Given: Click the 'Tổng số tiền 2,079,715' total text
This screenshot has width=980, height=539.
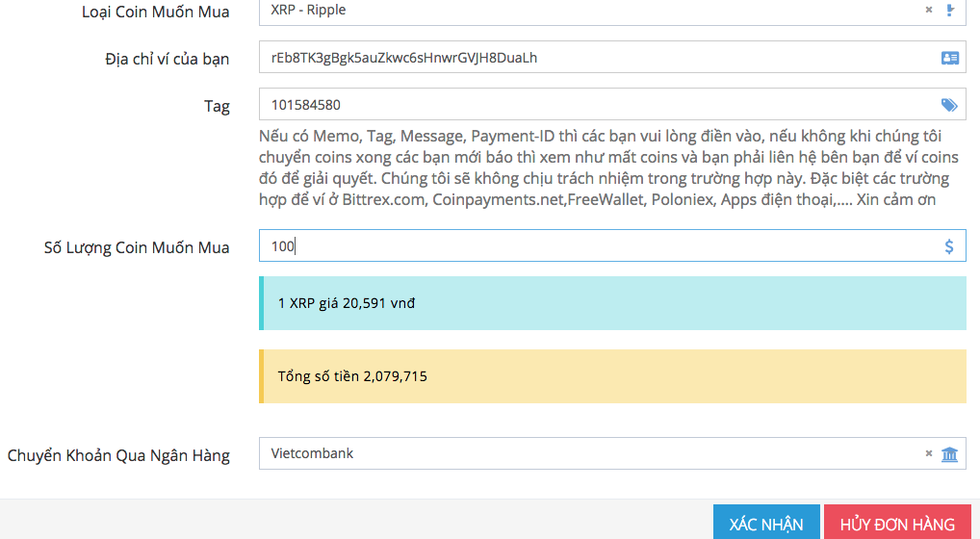Looking at the screenshot, I should [x=352, y=376].
